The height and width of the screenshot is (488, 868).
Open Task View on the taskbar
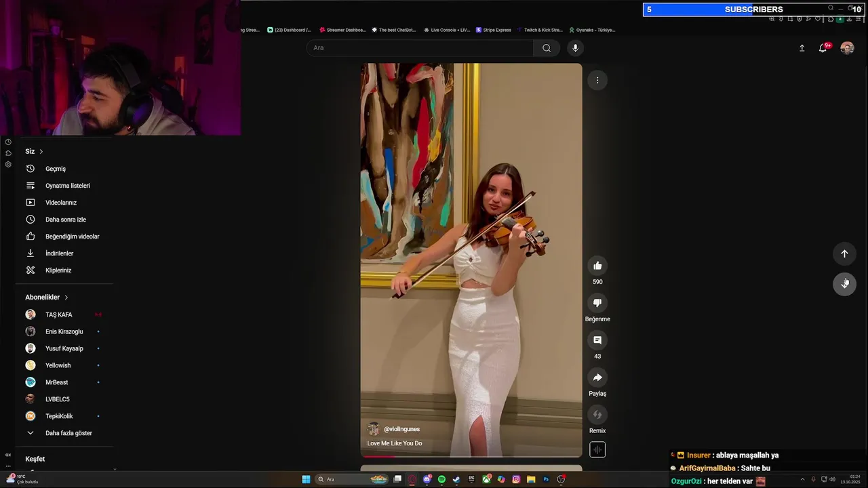click(397, 479)
